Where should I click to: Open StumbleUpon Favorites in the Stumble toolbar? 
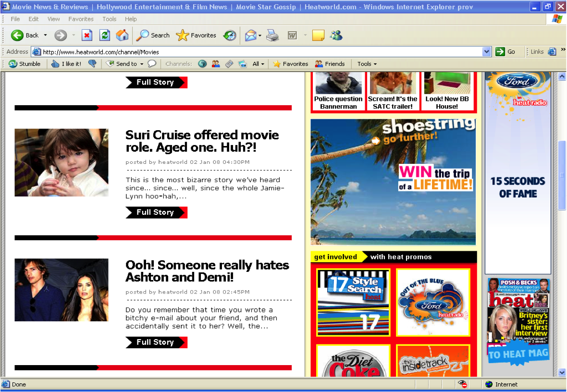point(291,63)
